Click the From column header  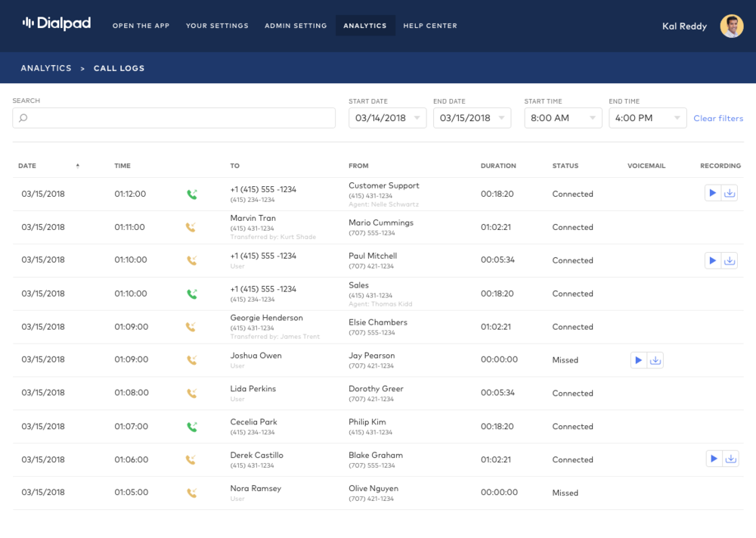(x=358, y=166)
